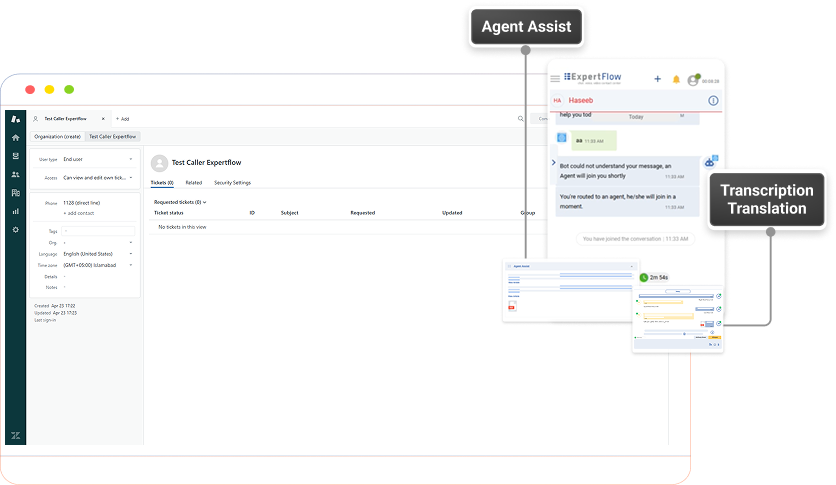
Task: Click the phone number 1128 (direct line)
Action: 82,203
